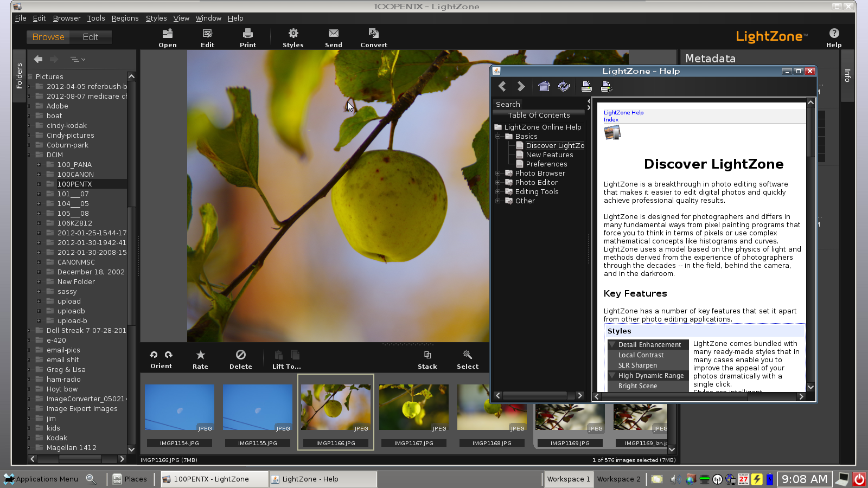Follow the LightZone Help link

(x=623, y=113)
